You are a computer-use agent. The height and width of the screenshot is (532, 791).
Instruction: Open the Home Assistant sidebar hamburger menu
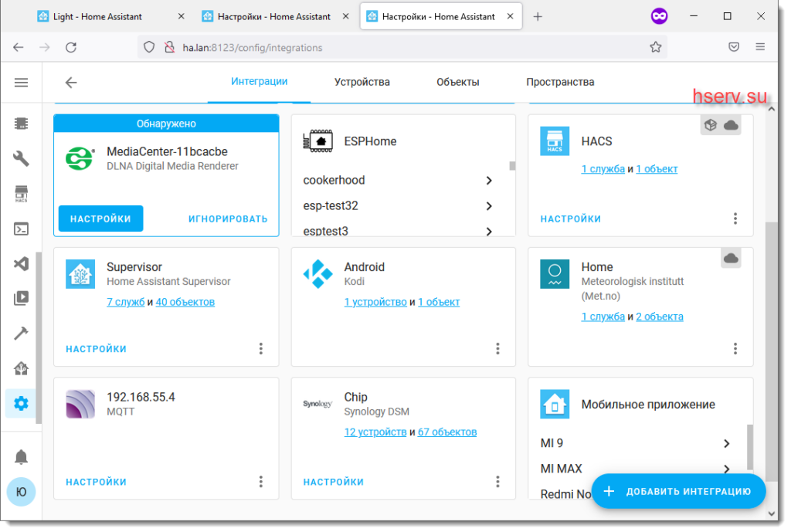tap(22, 83)
